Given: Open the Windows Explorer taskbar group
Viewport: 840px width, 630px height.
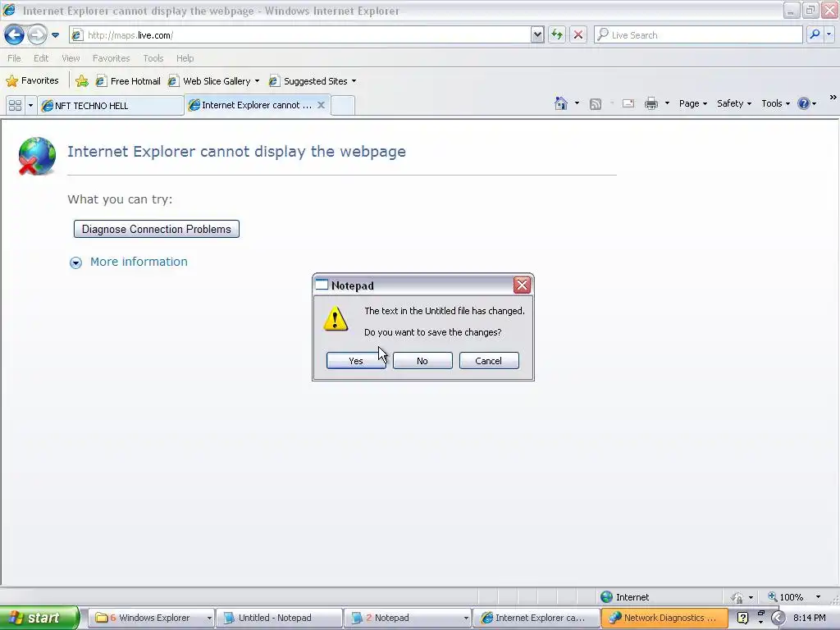Looking at the screenshot, I should point(151,618).
